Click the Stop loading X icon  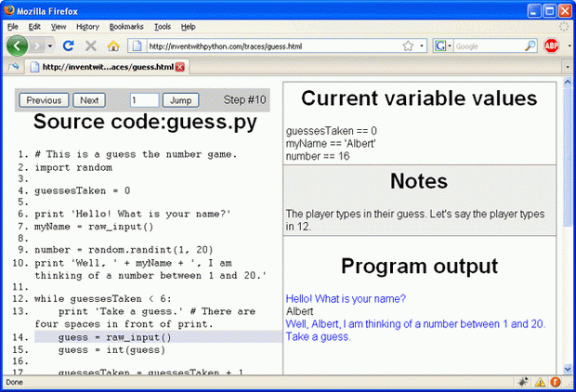click(x=91, y=46)
